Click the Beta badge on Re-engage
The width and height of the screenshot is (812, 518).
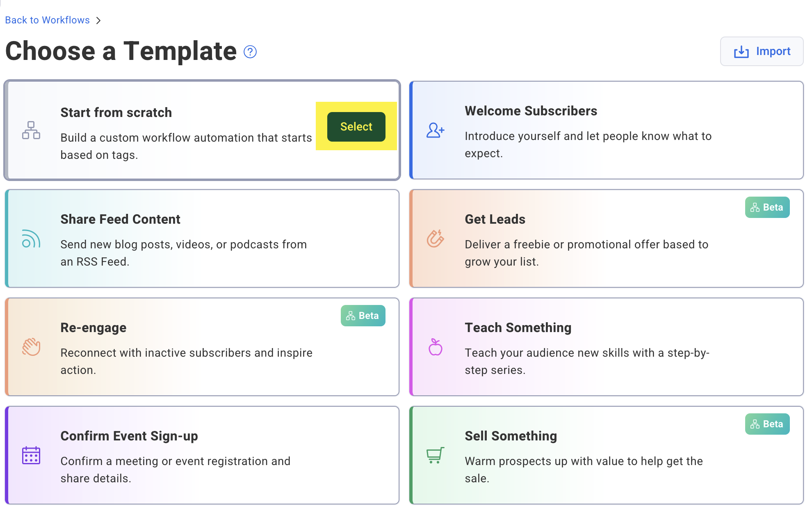(x=363, y=316)
